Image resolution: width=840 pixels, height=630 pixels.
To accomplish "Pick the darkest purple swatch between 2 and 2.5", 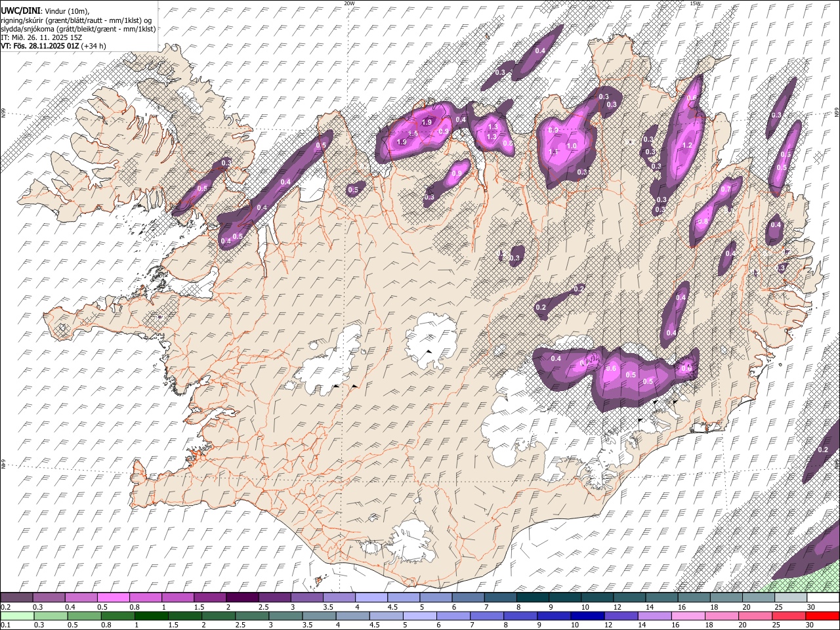I will [x=242, y=598].
